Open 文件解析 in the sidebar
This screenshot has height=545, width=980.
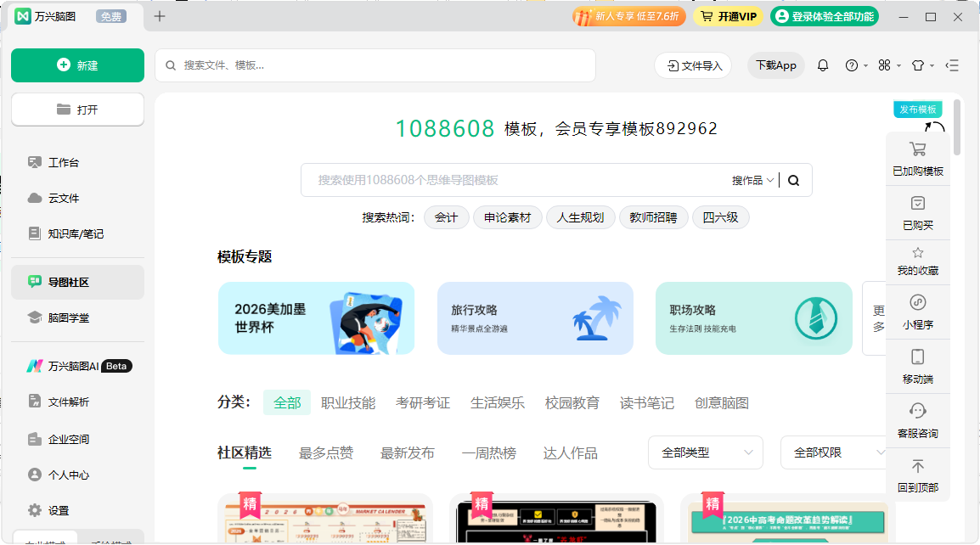point(77,402)
